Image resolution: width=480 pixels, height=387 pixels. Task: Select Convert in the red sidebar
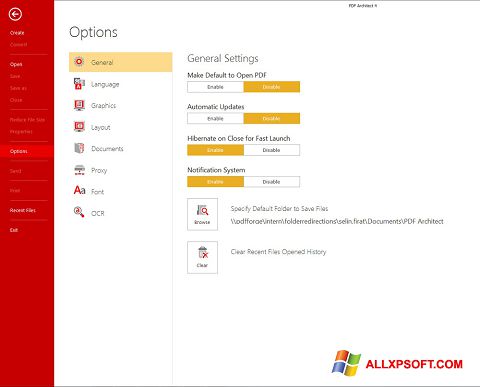(x=18, y=44)
